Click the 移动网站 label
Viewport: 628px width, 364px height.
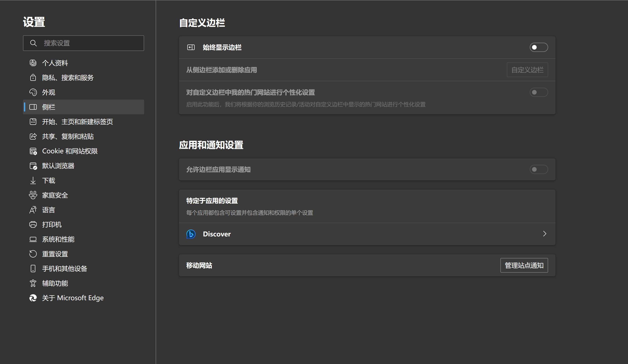[x=199, y=266]
